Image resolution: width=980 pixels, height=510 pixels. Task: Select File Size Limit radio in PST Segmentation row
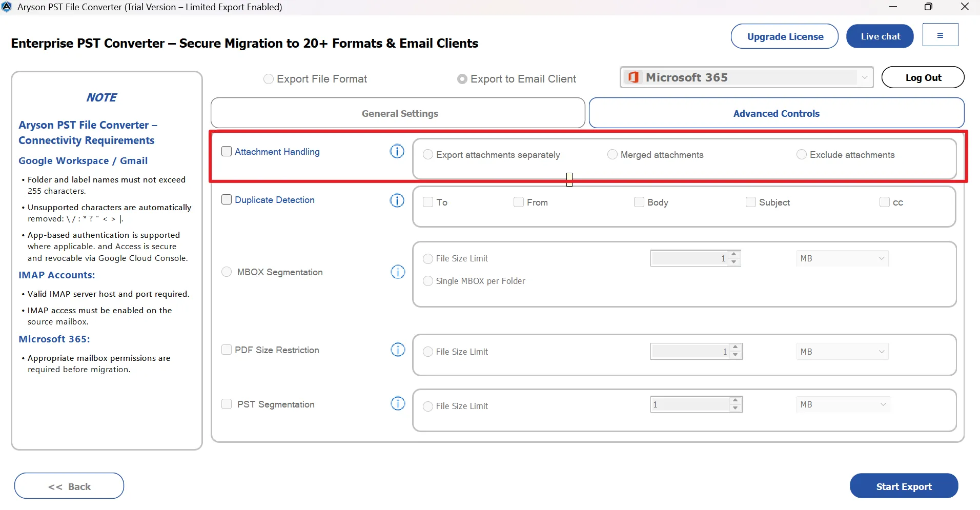[x=428, y=406]
